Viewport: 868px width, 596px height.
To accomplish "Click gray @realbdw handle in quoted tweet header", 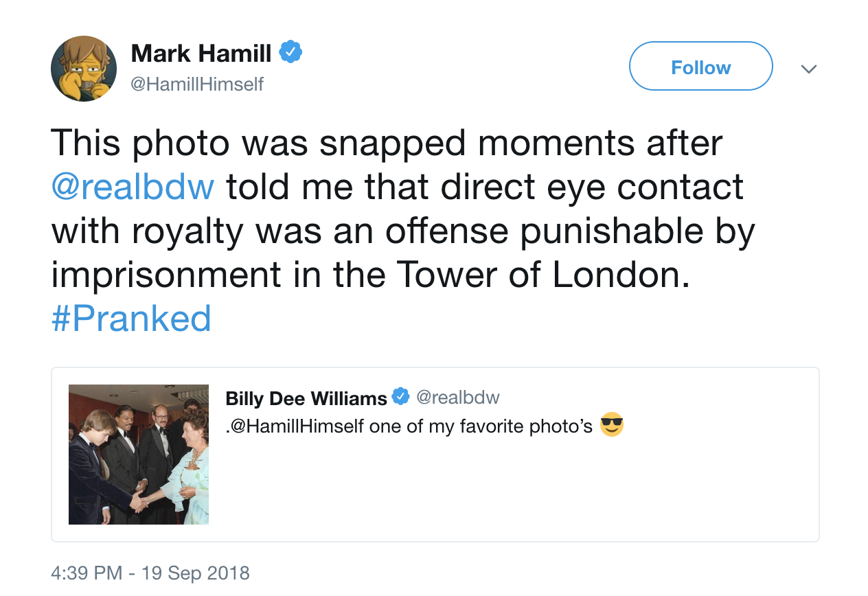I will [458, 398].
